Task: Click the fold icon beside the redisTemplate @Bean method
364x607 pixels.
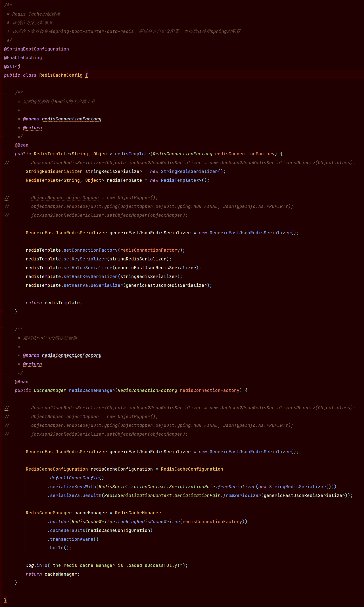Action: click(2, 154)
